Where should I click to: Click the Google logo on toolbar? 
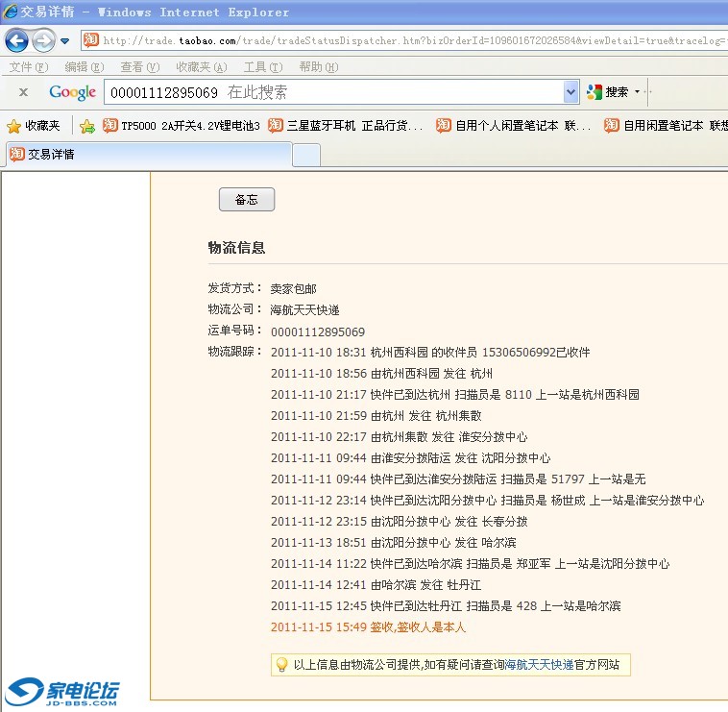[73, 92]
